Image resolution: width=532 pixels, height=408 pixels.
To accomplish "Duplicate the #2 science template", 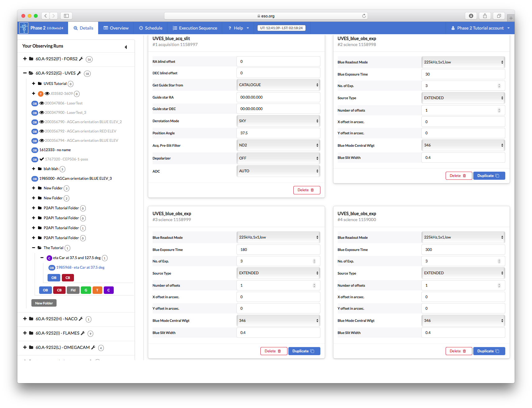I will click(x=489, y=176).
